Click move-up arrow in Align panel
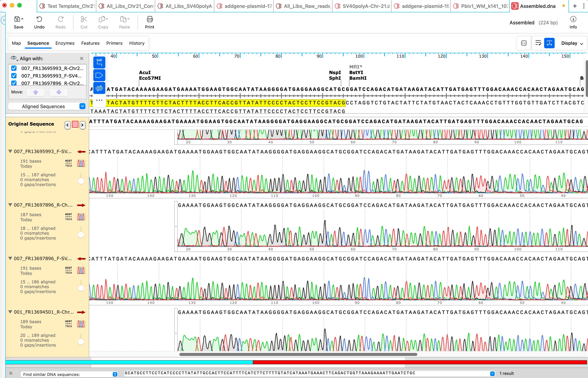Screen dimensions: 588x378 pos(36,92)
